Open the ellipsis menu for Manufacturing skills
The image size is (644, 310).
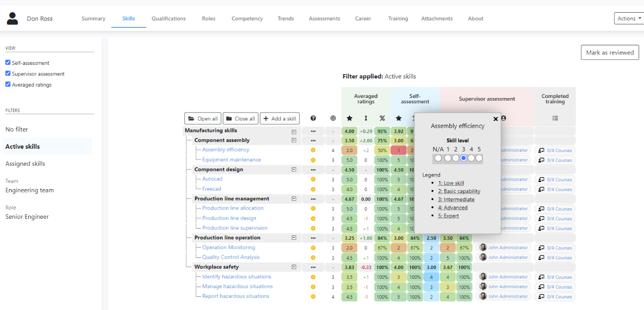point(313,131)
